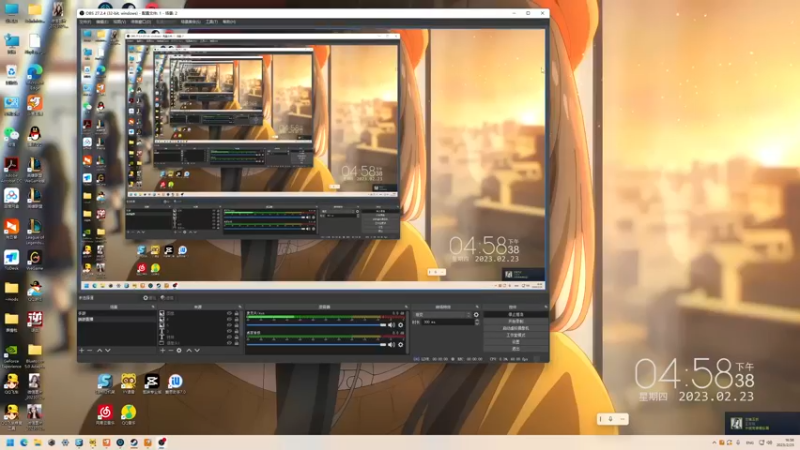The image size is (800, 450).
Task: Open WeChat desktop shortcut
Action: (11, 137)
